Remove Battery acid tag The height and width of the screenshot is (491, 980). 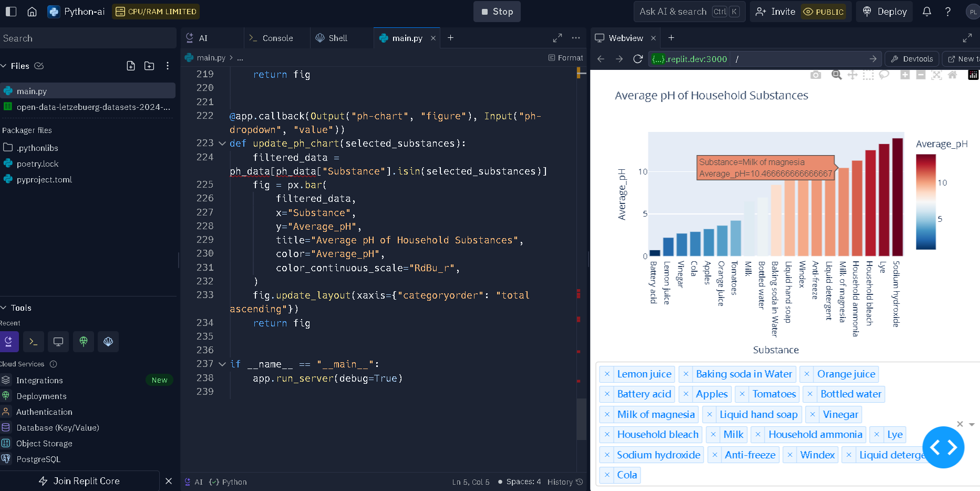(607, 394)
